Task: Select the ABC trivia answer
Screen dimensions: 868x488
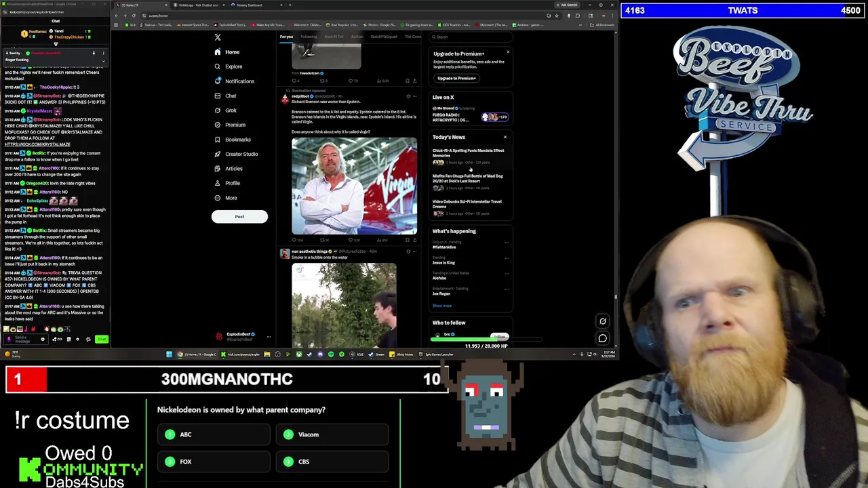Action: [x=214, y=434]
